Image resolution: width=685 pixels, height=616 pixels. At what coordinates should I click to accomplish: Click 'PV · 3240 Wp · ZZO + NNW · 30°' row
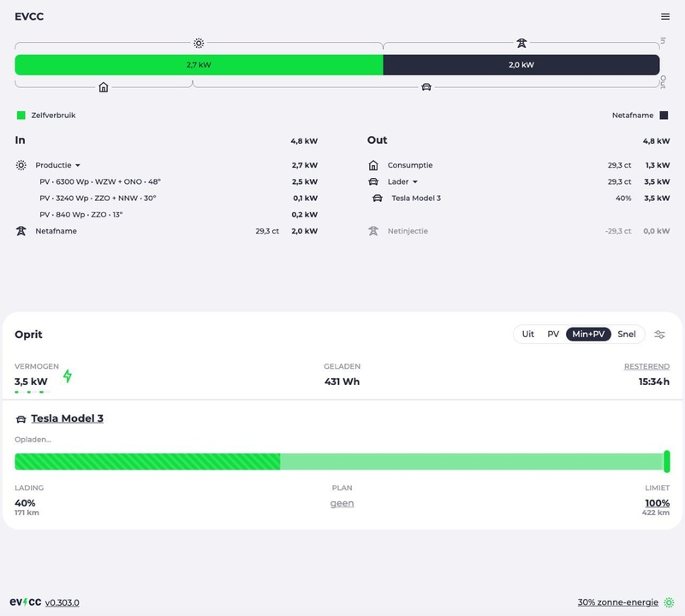[179, 198]
